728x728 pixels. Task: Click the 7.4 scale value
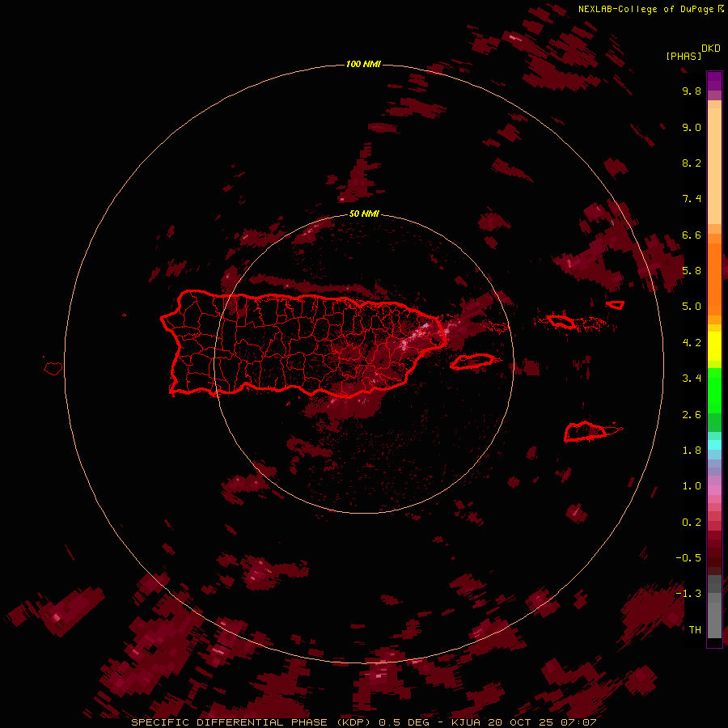(692, 199)
